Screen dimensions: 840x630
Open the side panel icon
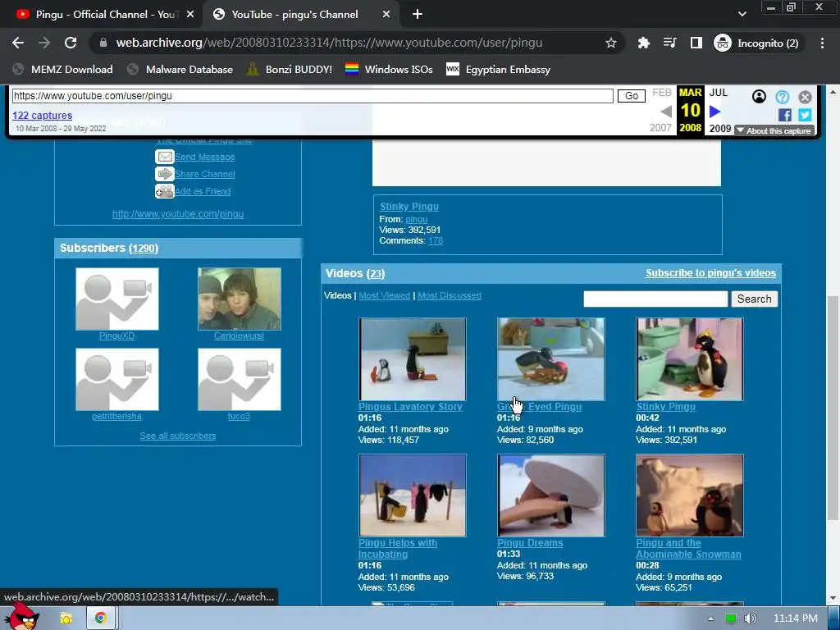pos(696,43)
